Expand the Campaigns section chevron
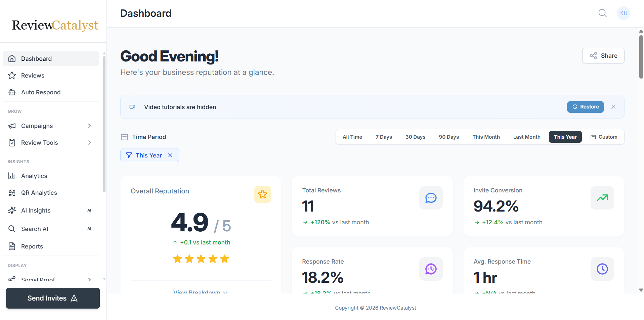Screen dimensions: 644x320 89,126
